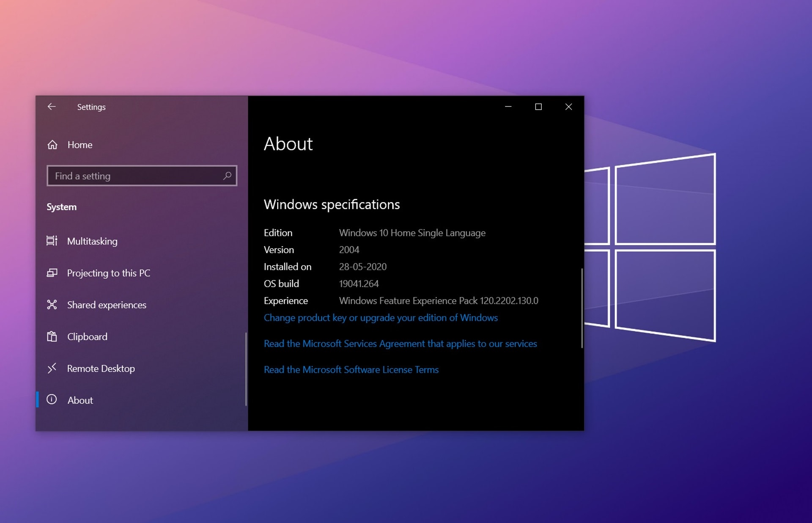Click the Clipboard icon
812x523 pixels.
[53, 336]
